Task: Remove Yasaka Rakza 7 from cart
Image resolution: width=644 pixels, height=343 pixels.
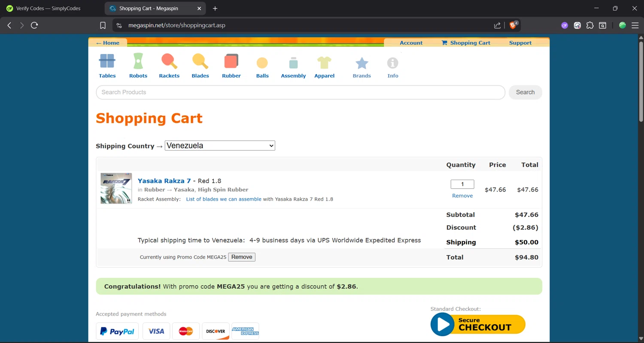Action: click(462, 196)
